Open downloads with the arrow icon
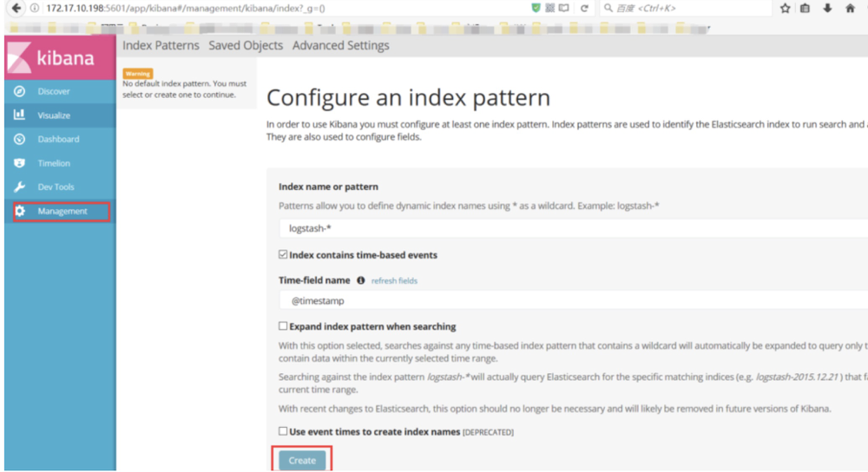Viewport: 868px width, 472px height. click(x=827, y=8)
